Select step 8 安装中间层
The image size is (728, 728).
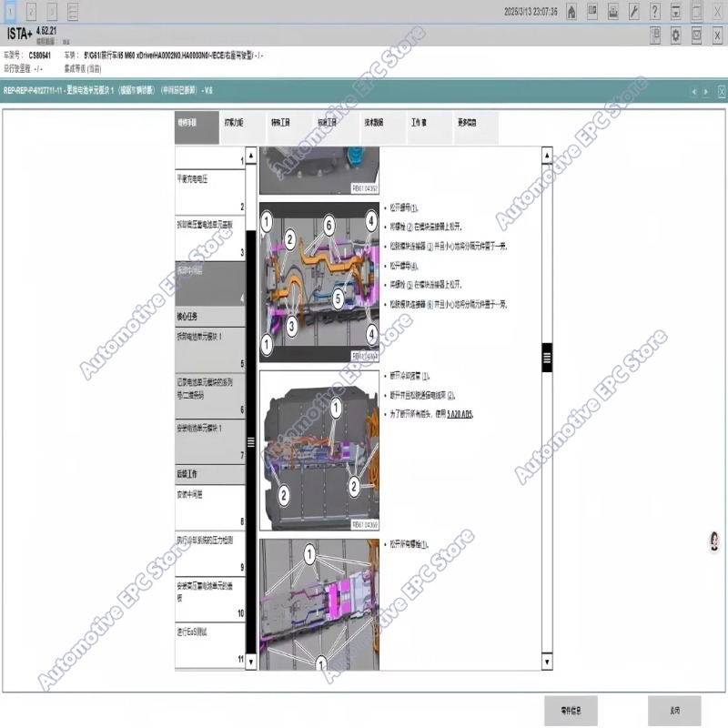tap(210, 507)
